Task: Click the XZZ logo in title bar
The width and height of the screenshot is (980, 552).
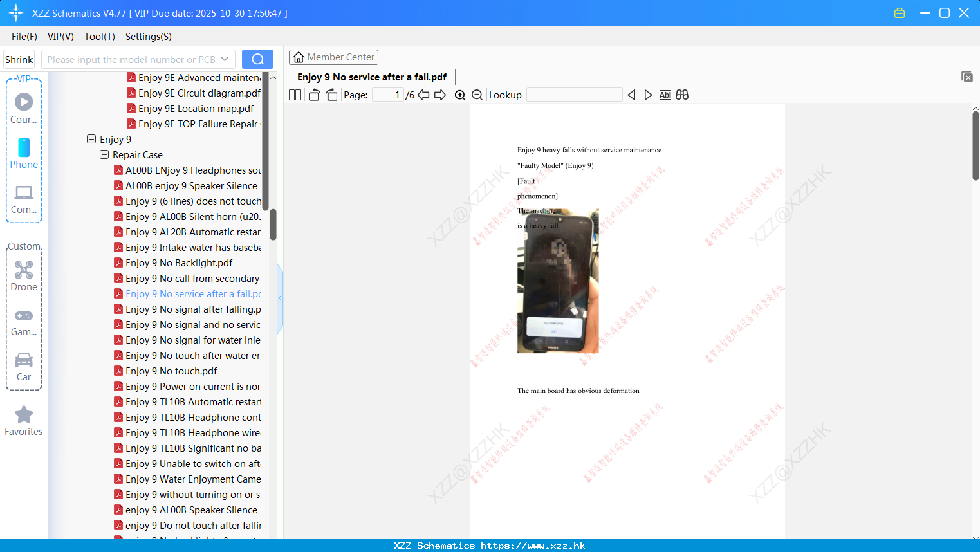Action: [x=16, y=13]
